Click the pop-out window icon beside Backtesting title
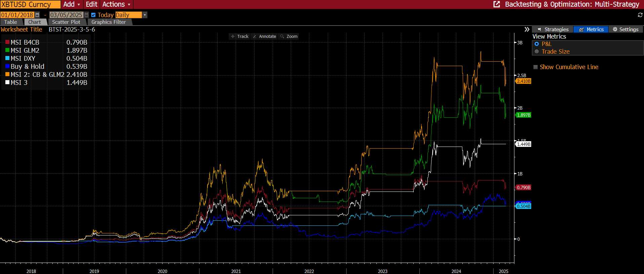The height and width of the screenshot is (274, 644). point(497,4)
